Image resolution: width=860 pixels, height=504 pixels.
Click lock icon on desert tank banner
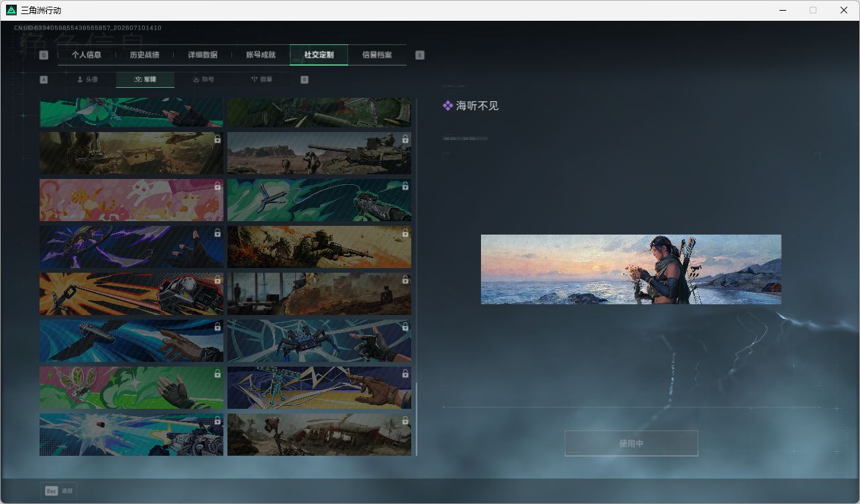click(x=405, y=139)
